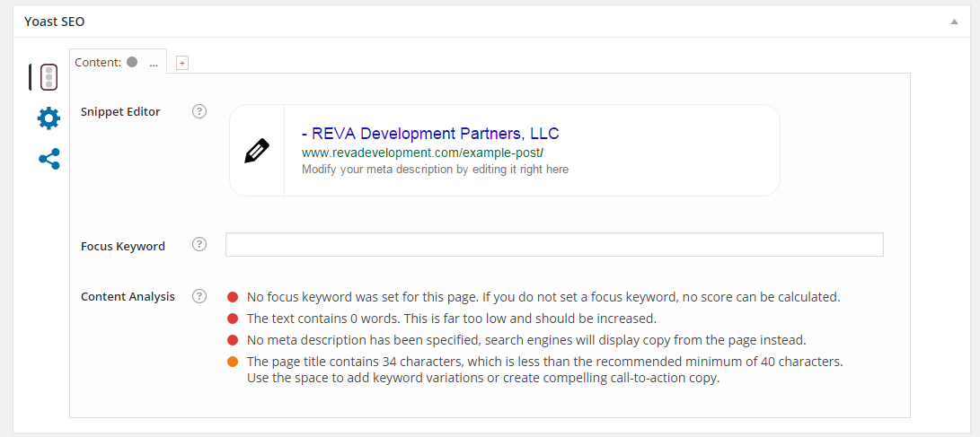Select the 'No meta description' message
The image size is (980, 437).
click(x=527, y=340)
